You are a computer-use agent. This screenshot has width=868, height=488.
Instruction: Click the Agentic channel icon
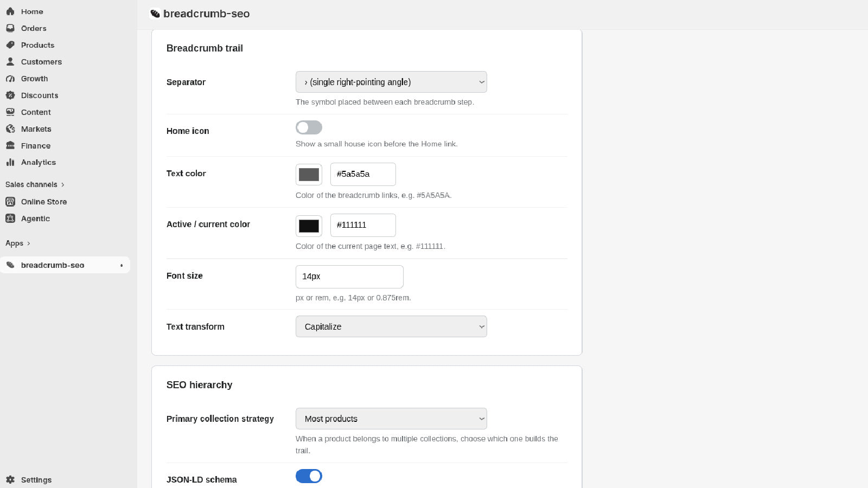click(x=10, y=219)
